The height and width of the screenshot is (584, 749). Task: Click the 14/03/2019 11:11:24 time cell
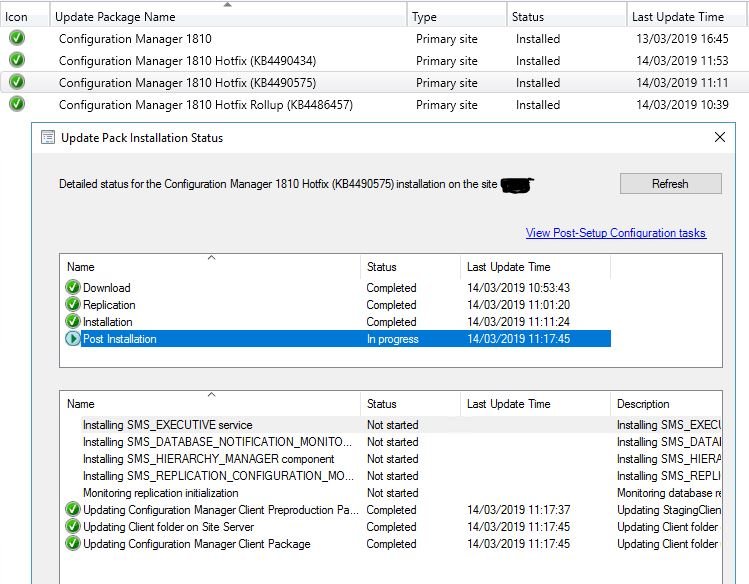pyautogui.click(x=518, y=322)
